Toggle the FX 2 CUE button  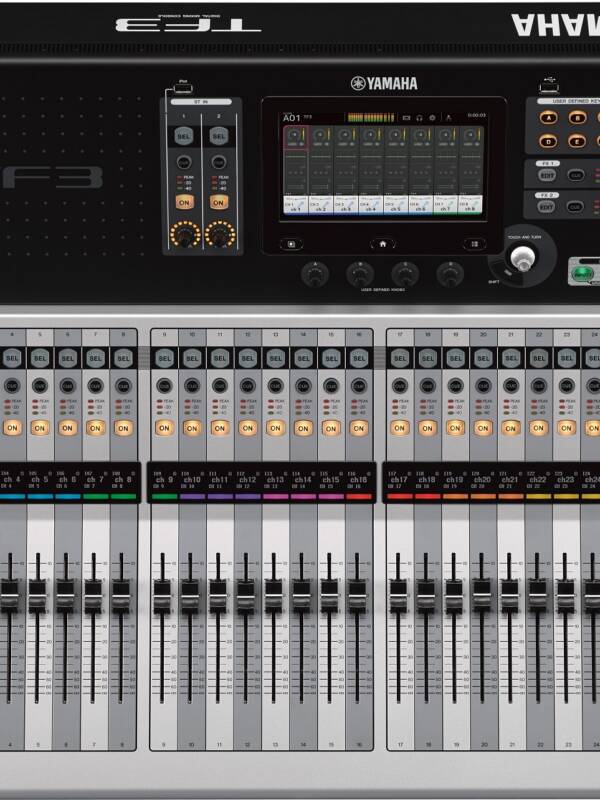pos(576,207)
